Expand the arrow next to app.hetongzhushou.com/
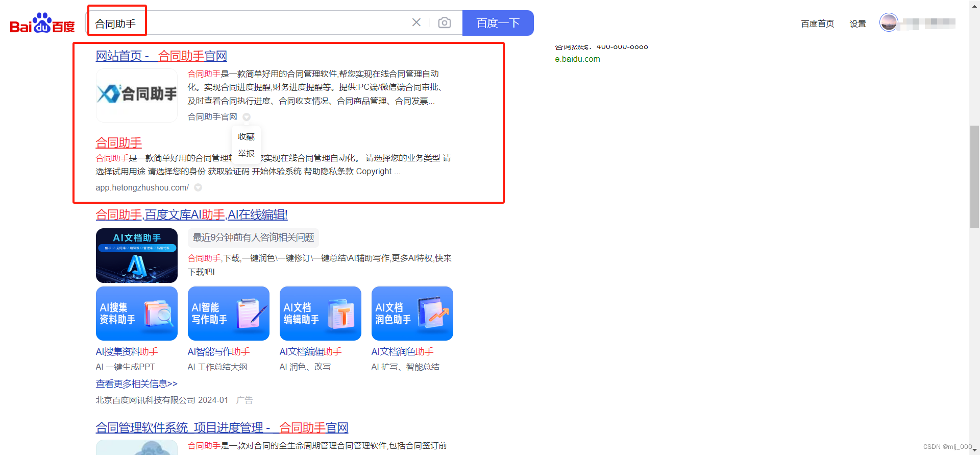 point(198,187)
